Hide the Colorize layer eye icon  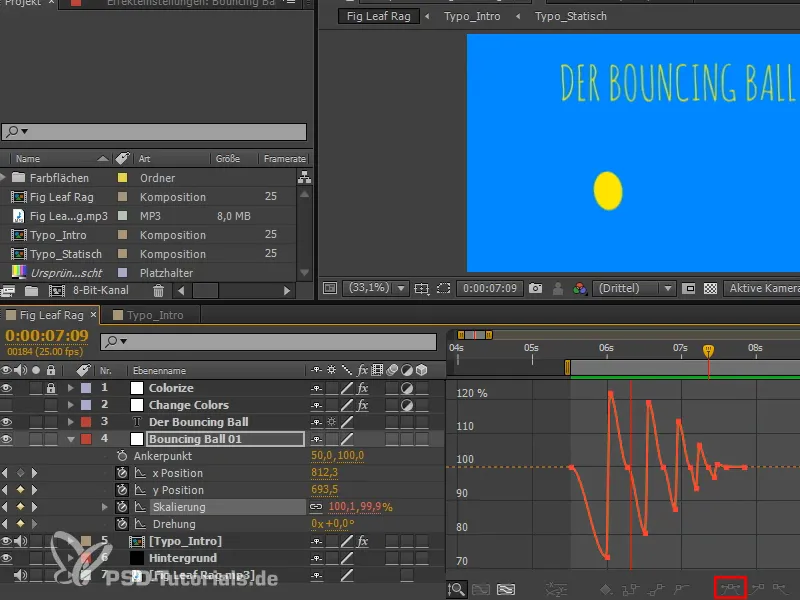tap(7, 388)
